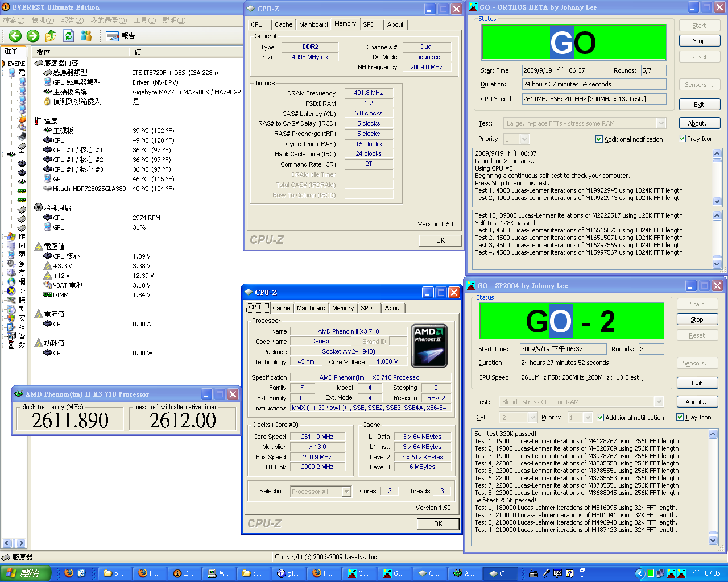728x582 pixels.
Task: Open the Test dropdown in ORTHOS window
Action: (661, 123)
